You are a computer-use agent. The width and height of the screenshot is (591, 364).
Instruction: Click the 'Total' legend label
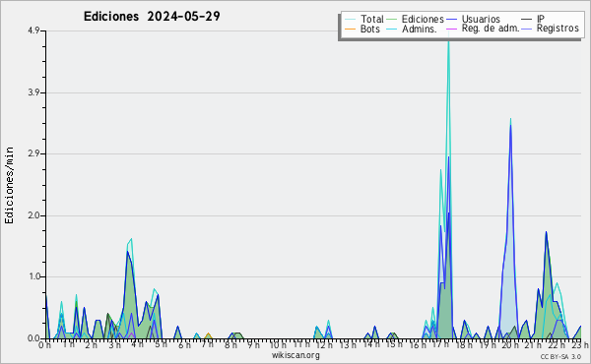click(372, 19)
